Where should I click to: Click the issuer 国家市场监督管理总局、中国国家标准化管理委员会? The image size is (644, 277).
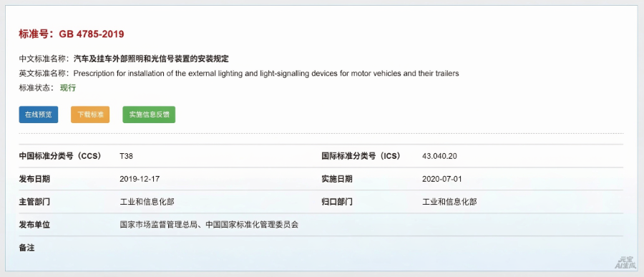[209, 225]
